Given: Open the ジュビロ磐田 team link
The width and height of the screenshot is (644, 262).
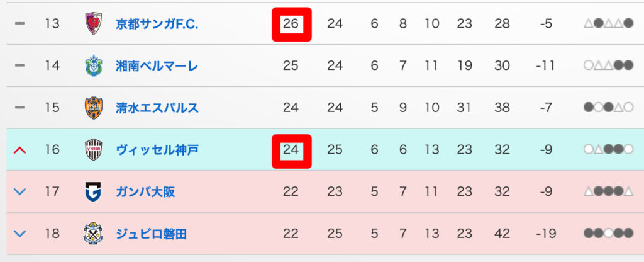Looking at the screenshot, I should point(151,234).
